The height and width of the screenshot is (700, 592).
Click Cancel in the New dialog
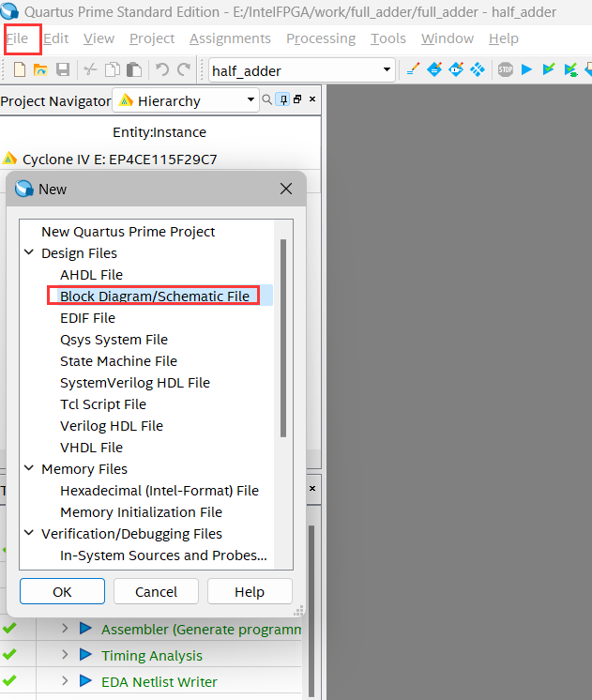pos(156,591)
